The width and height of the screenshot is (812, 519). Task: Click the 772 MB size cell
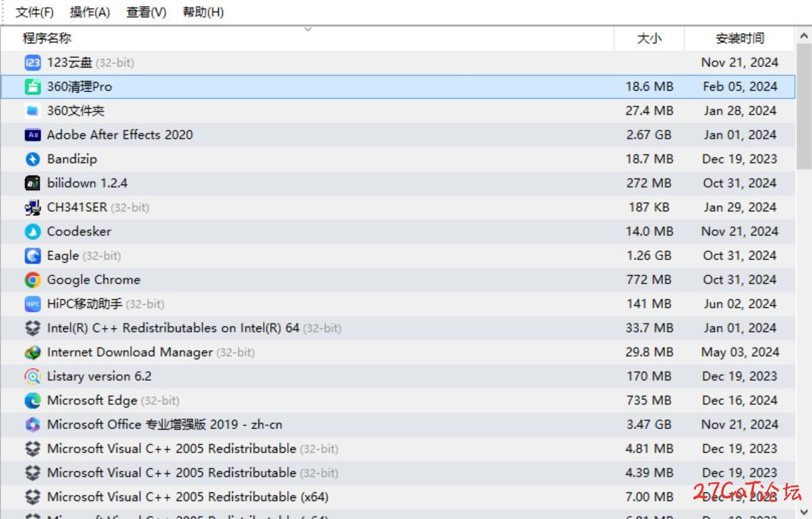[x=649, y=280]
